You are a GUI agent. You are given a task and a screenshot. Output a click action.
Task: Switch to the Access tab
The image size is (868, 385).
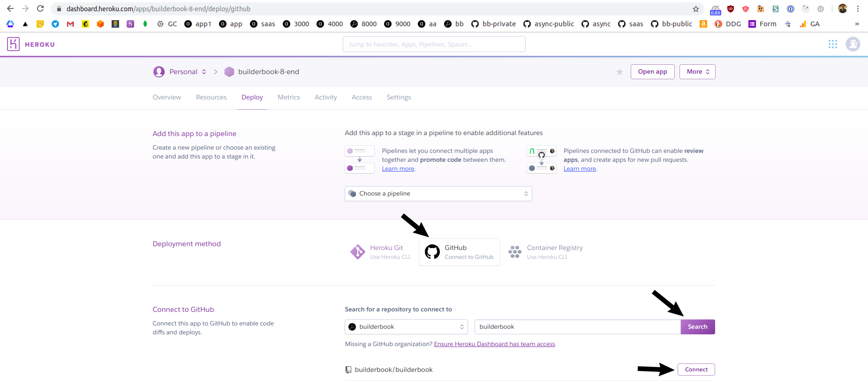362,97
